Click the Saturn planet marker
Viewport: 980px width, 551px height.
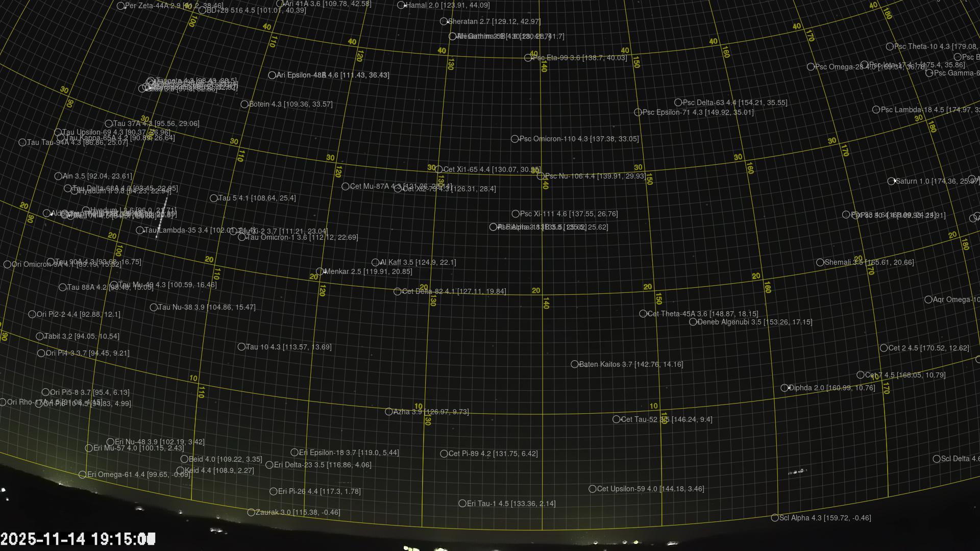pos(891,181)
